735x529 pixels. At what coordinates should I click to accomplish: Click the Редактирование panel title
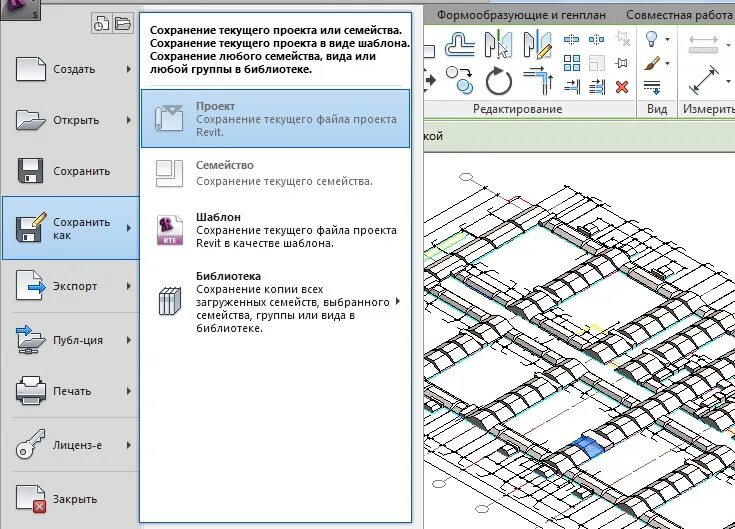point(517,109)
